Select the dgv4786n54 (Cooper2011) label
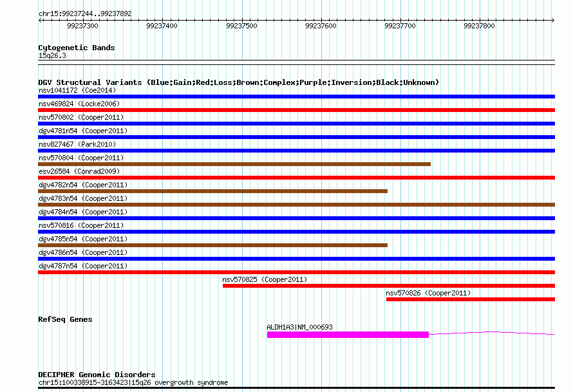The width and height of the screenshot is (573, 392). (83, 253)
